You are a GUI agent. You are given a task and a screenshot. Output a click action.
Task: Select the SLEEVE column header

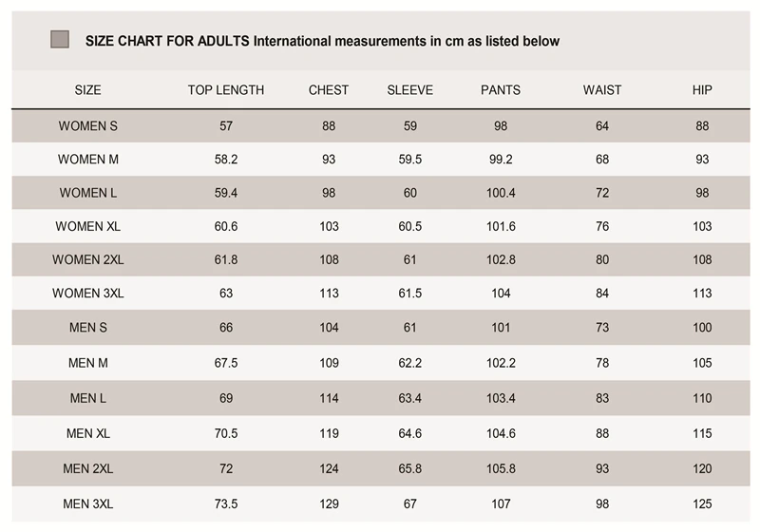[x=410, y=90]
